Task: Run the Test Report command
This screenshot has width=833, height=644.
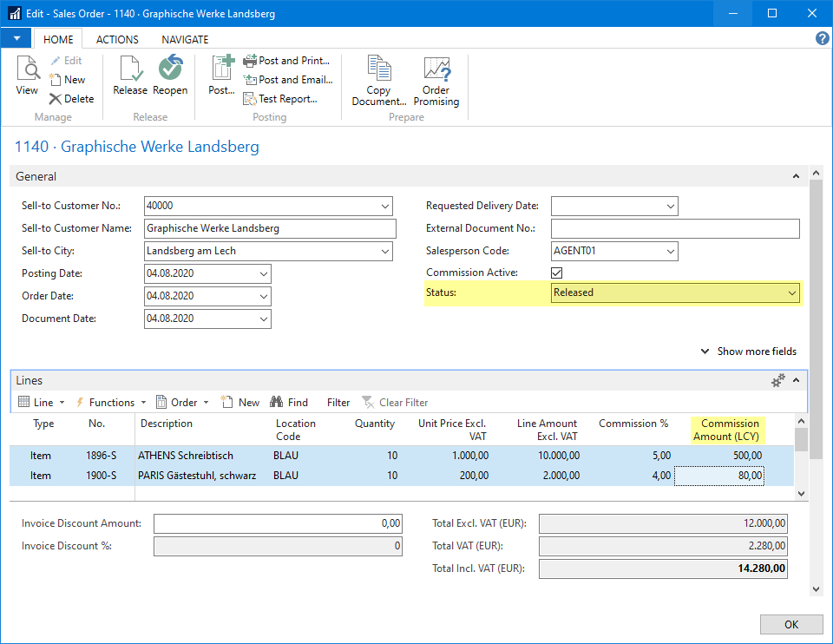Action: pos(280,99)
